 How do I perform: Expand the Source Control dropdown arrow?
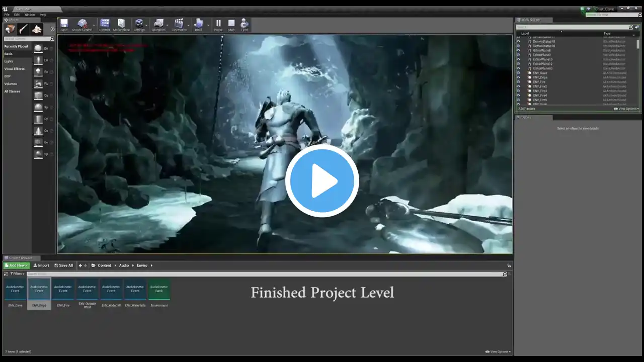click(x=94, y=24)
